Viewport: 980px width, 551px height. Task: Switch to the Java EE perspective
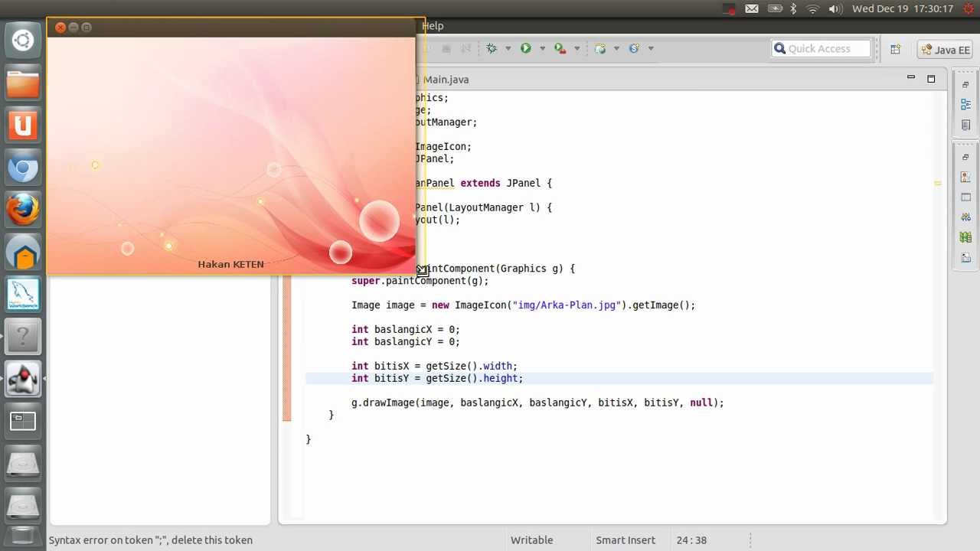pos(945,50)
